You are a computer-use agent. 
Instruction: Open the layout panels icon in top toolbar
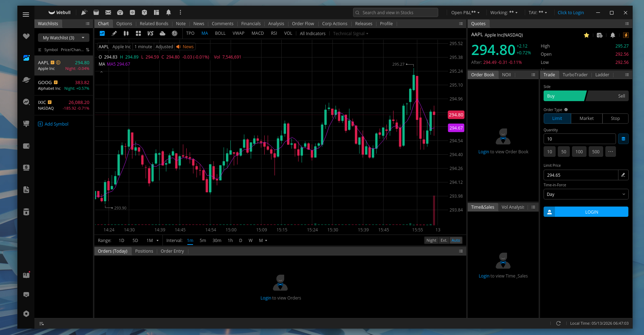click(x=156, y=12)
